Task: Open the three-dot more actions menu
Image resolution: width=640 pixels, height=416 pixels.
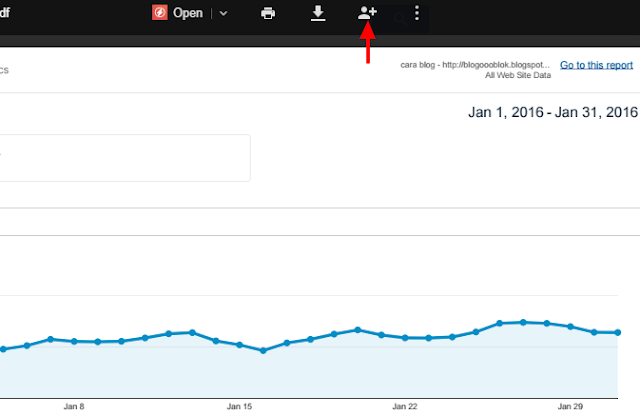Action: click(417, 13)
